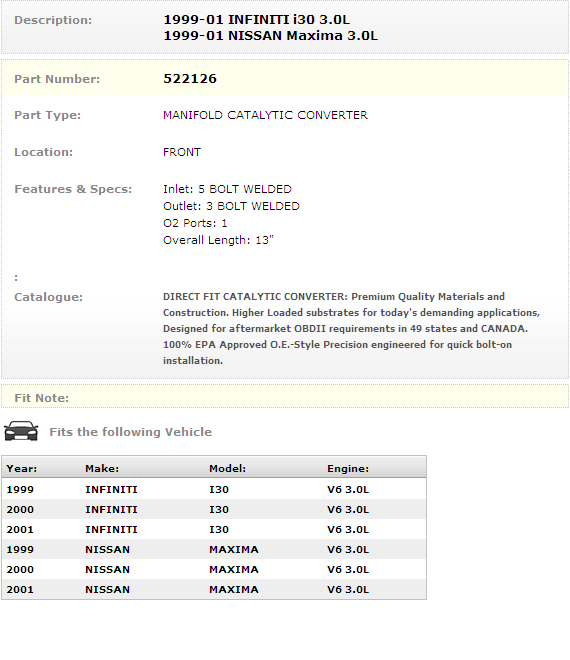The image size is (570, 660).
Task: Click I30 model in the 2000 row
Action: point(219,510)
